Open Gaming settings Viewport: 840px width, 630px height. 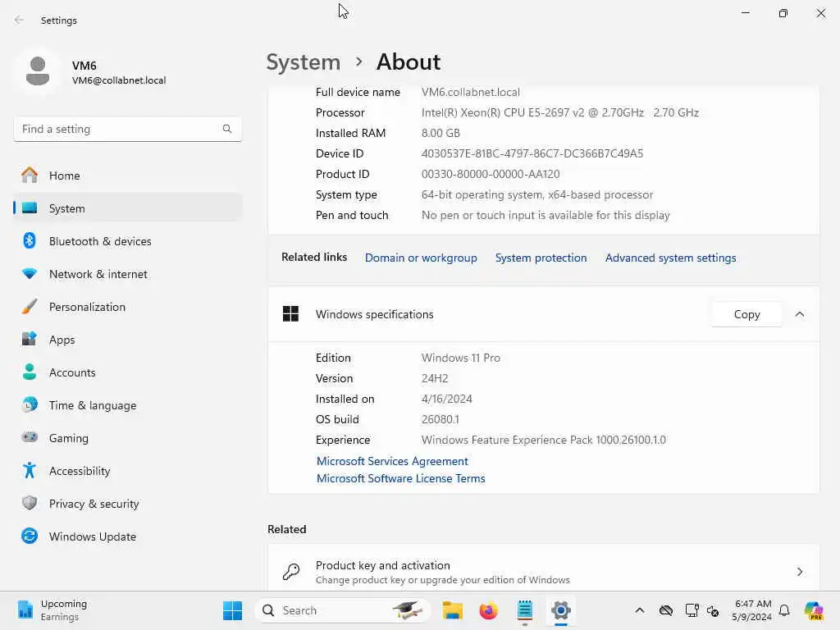pos(127,438)
